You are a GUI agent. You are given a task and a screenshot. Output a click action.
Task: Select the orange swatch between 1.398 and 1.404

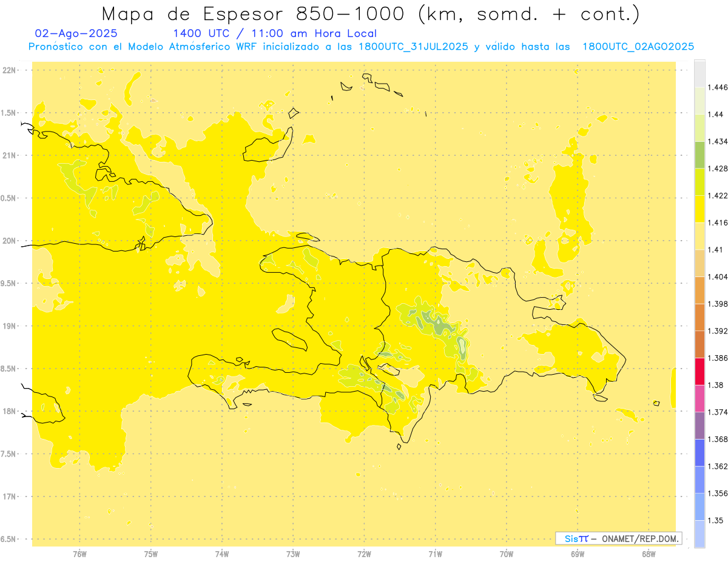coord(699,290)
